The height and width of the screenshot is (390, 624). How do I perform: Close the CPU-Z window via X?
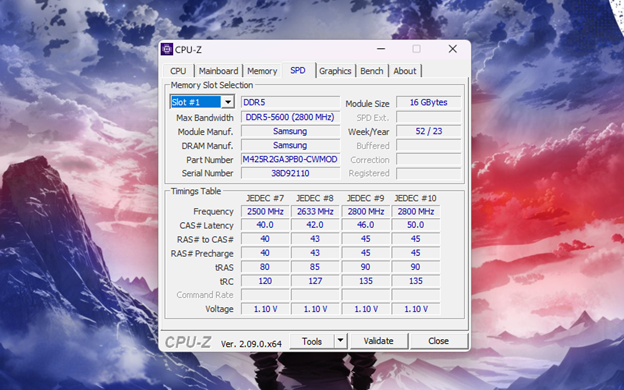452,49
